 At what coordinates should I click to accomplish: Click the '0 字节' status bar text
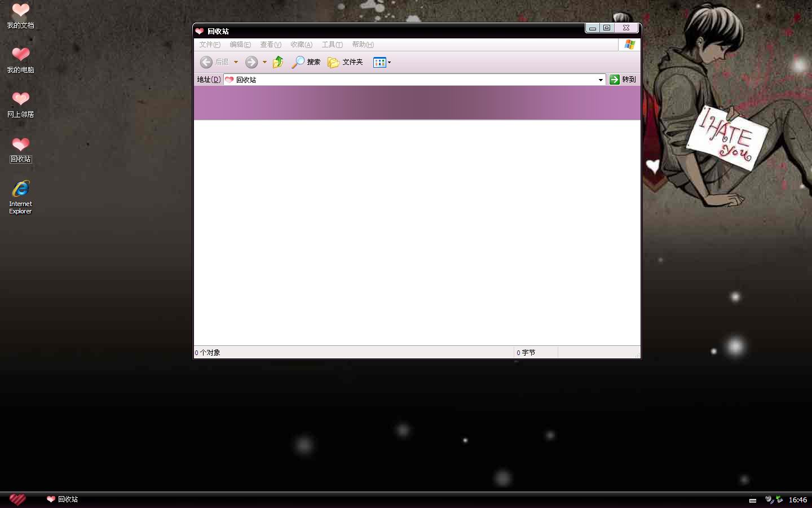[526, 353]
